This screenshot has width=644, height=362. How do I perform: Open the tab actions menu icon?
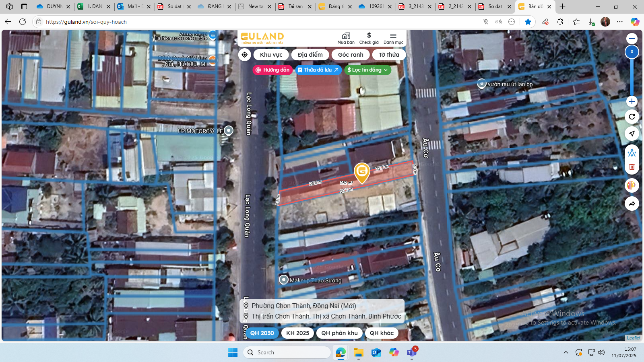click(x=24, y=6)
